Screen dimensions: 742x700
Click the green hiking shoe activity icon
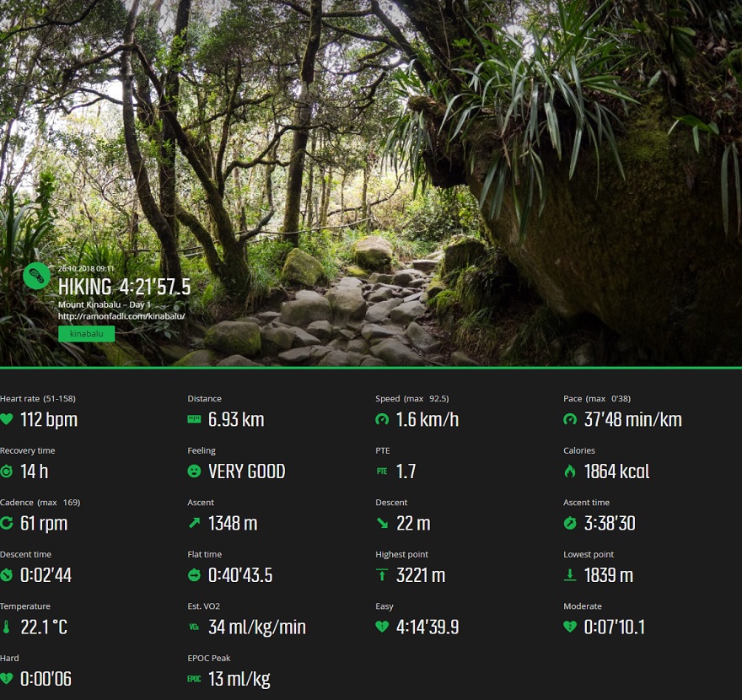(x=36, y=276)
